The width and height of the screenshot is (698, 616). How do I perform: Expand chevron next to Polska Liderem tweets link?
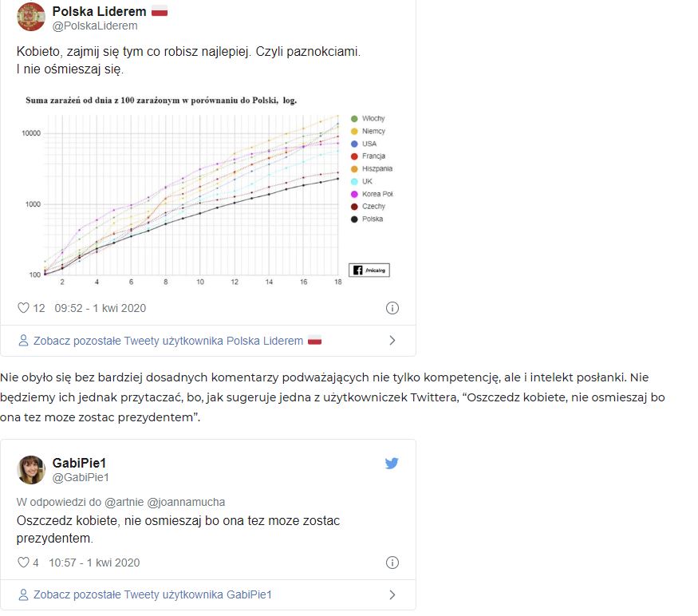click(x=392, y=341)
